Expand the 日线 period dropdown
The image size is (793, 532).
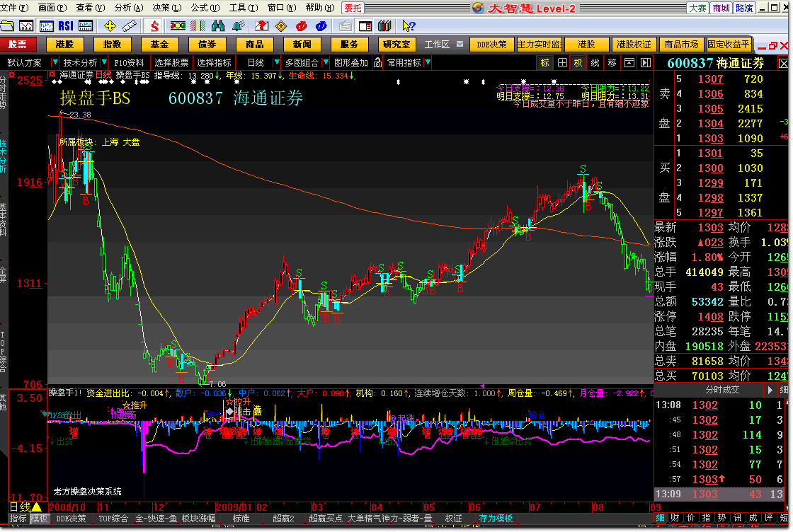(277, 63)
